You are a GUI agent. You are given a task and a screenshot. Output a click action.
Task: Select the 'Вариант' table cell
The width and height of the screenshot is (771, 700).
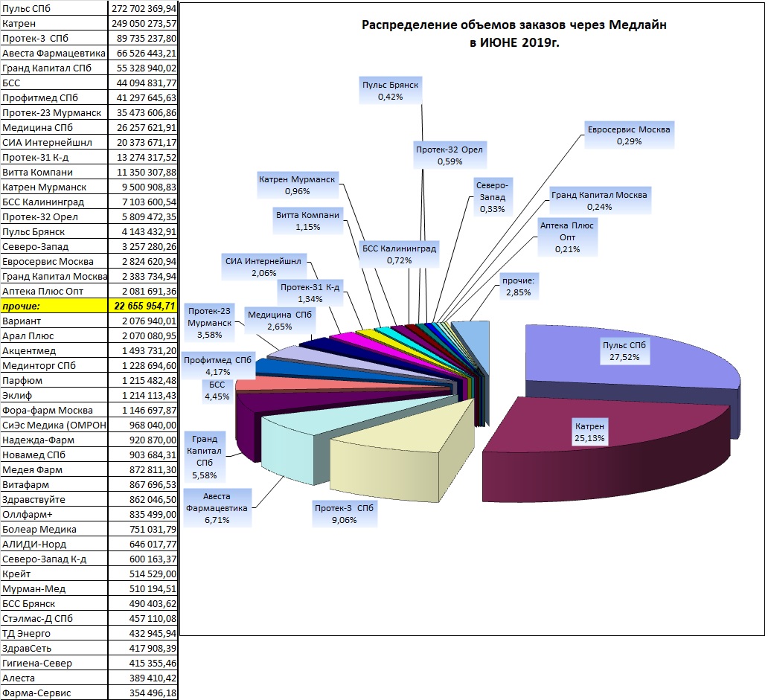pos(54,321)
